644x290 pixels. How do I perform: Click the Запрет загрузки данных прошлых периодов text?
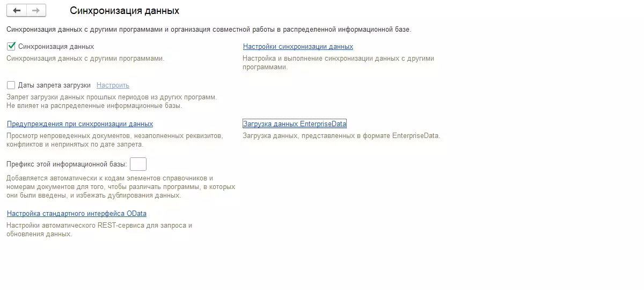[x=112, y=97]
